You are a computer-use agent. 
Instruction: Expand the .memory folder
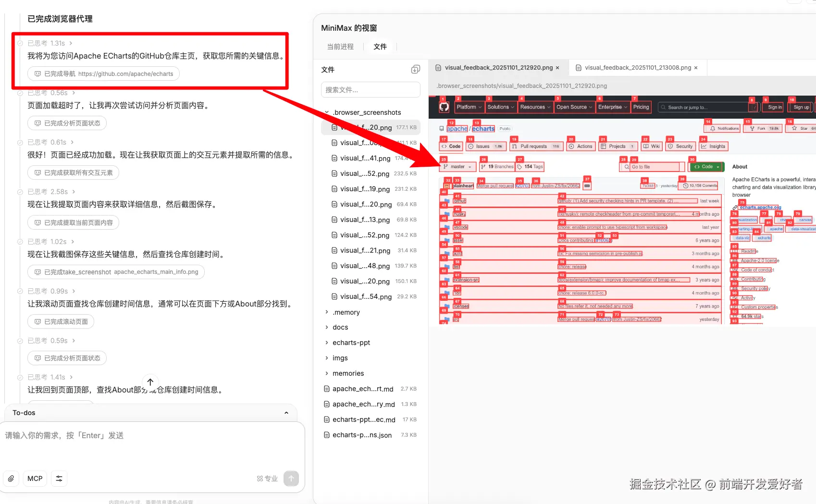[x=327, y=312]
